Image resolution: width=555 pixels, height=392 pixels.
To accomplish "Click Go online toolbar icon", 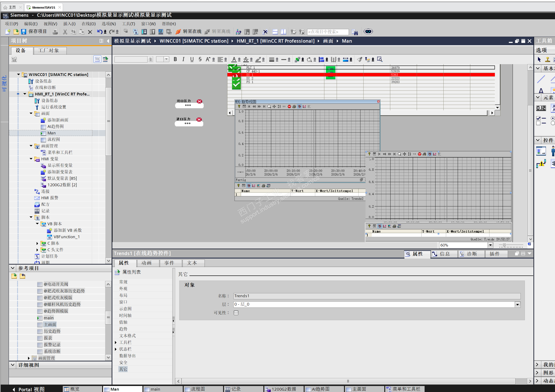I will 178,32.
